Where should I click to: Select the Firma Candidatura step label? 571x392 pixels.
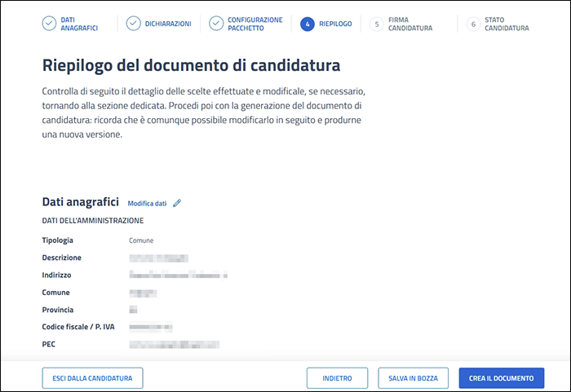[x=410, y=24]
